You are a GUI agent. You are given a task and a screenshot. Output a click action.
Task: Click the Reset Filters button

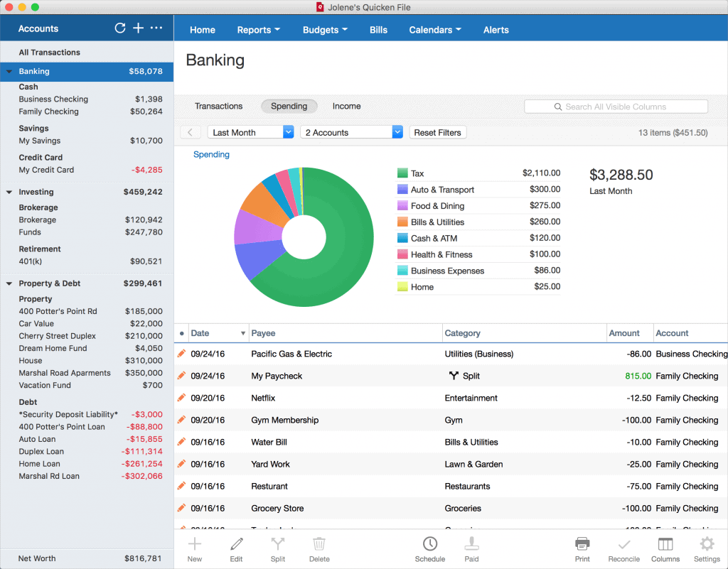437,132
